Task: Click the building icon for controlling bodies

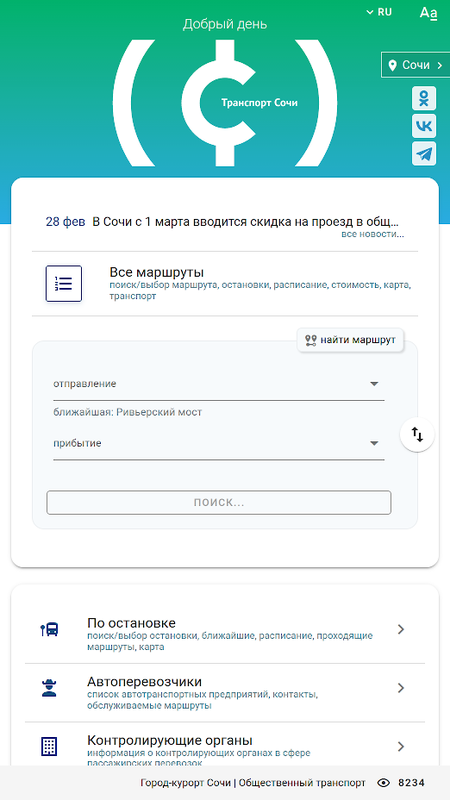Action: 49,746
